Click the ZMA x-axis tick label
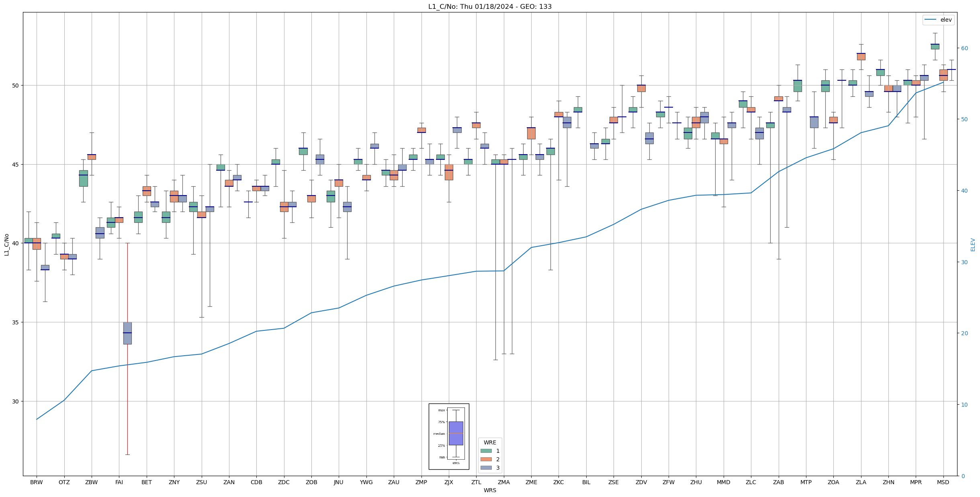 click(x=503, y=482)
